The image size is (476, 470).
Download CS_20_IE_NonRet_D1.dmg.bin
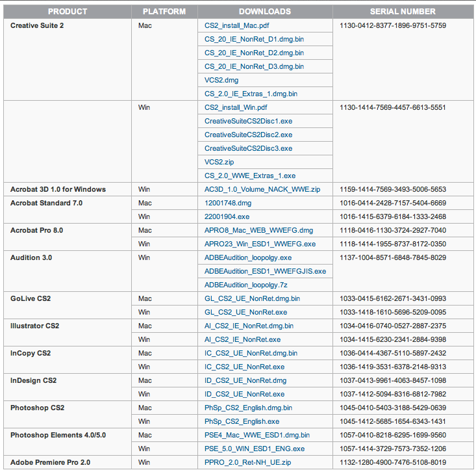click(254, 40)
